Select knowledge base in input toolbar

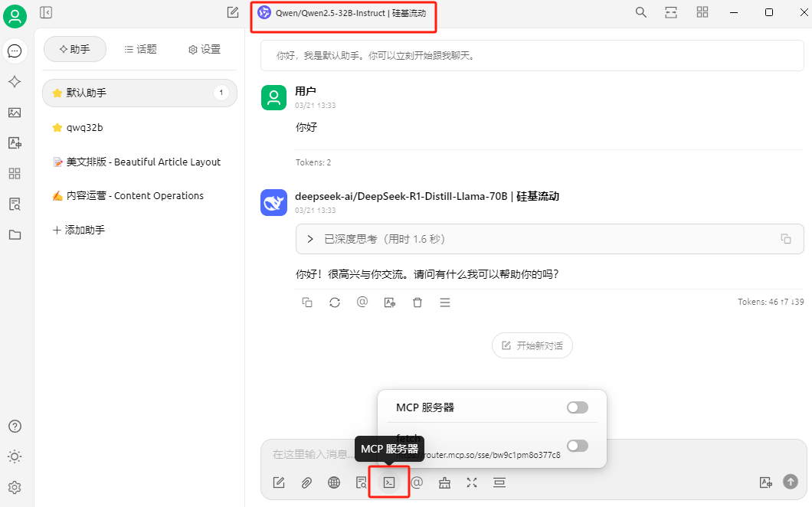[362, 482]
